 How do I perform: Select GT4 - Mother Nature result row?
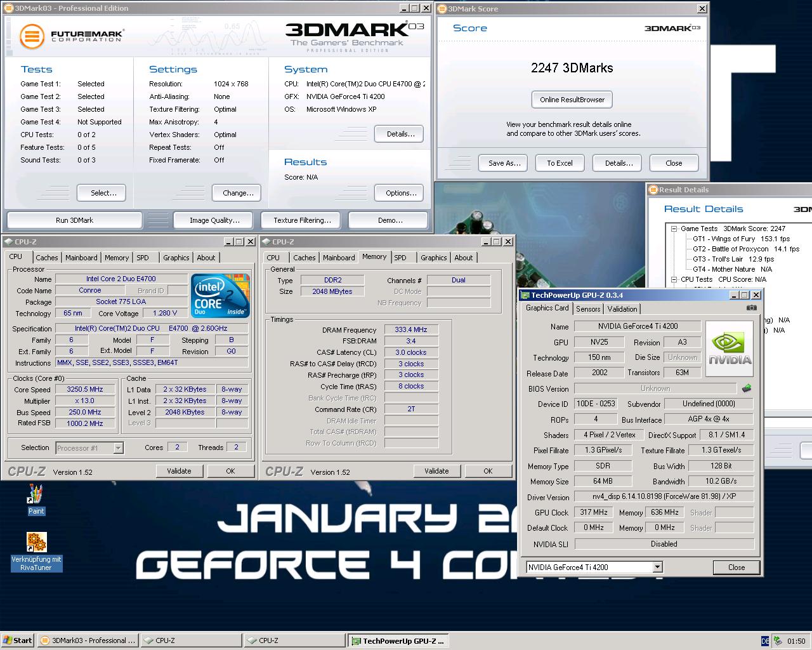(732, 269)
